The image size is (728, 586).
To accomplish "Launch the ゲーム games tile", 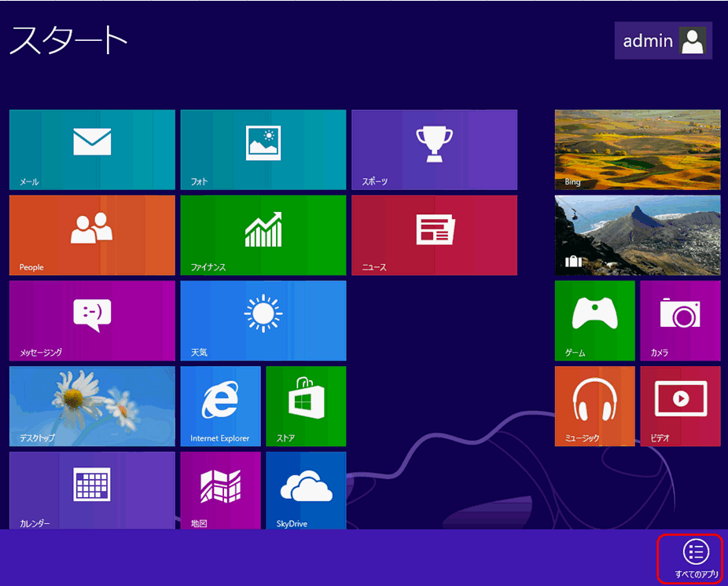I will tap(595, 320).
